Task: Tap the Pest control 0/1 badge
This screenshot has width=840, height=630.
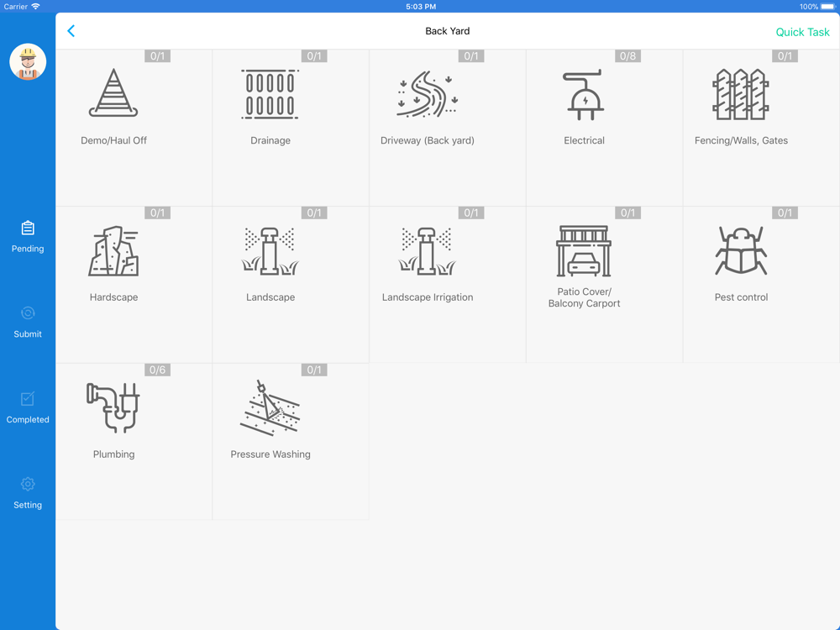Action: [785, 213]
